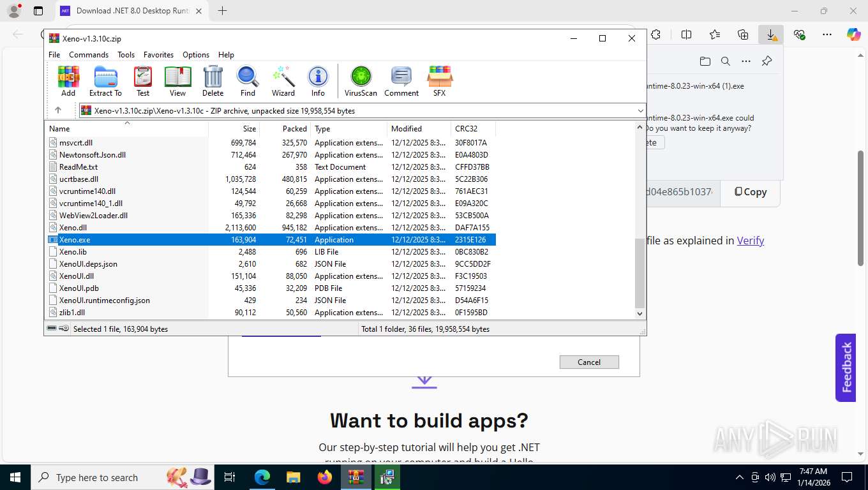Open downloads folder icon in Edge panel

coord(705,61)
